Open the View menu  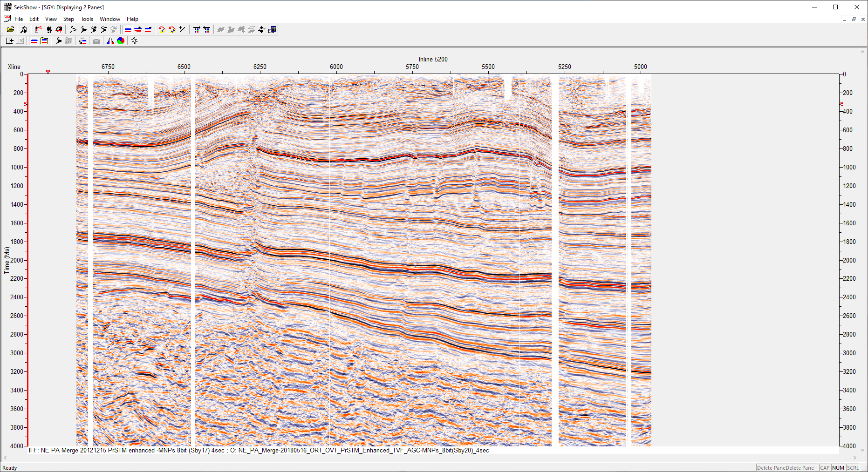click(x=51, y=19)
